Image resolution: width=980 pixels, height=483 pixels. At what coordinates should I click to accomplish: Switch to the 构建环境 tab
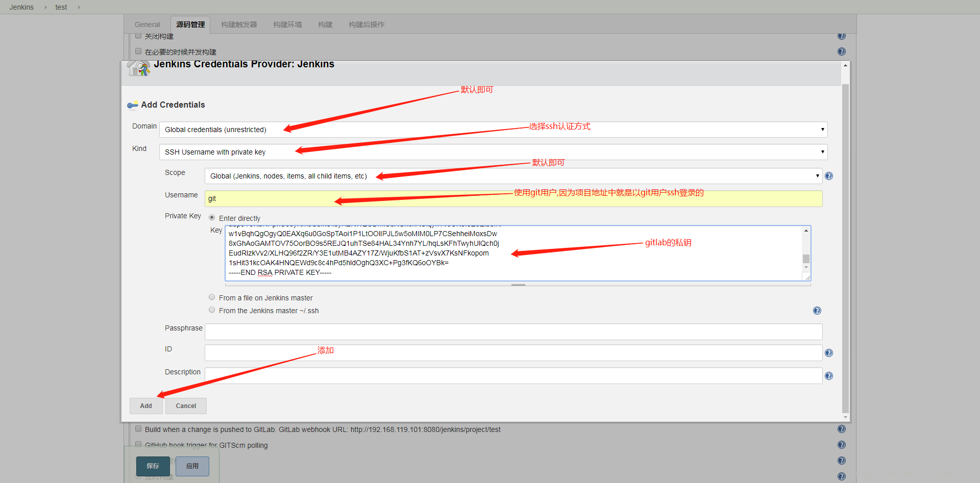pos(287,24)
